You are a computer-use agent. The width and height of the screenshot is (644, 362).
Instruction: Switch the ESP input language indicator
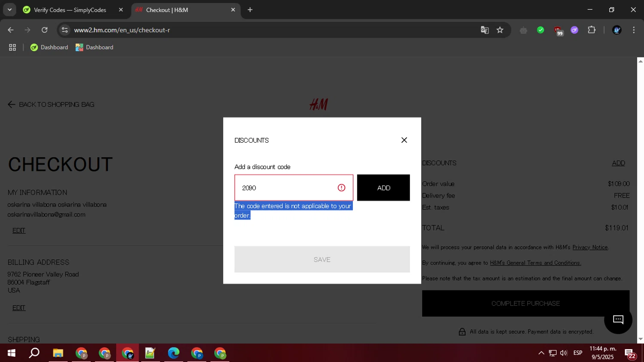tap(578, 353)
